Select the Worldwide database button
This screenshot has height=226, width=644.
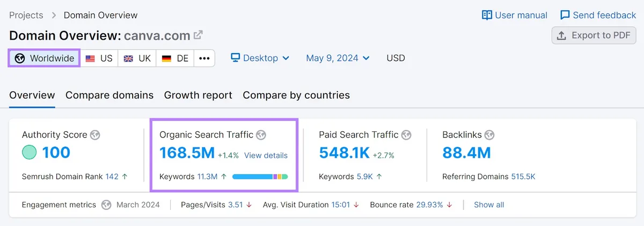(x=45, y=58)
